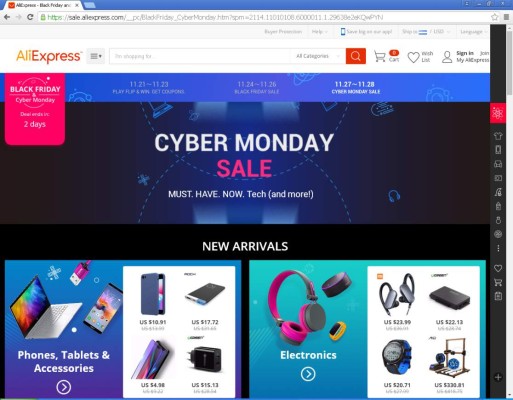Click the red atom icon in sidebar

[498, 113]
